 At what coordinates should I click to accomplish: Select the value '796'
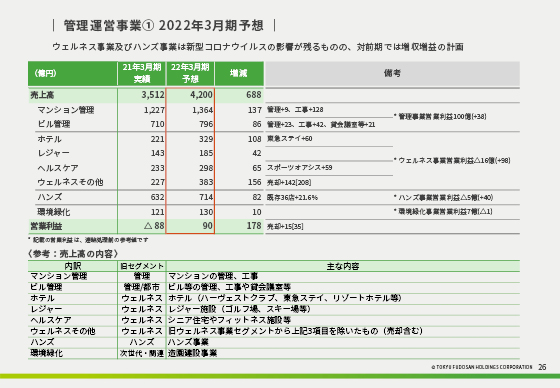[x=206, y=124]
